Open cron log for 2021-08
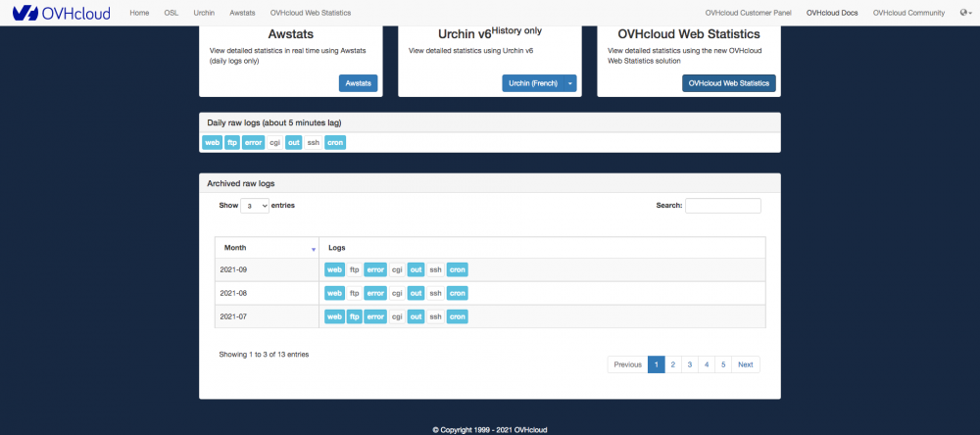Viewport: 980px width, 435px height. [x=458, y=293]
